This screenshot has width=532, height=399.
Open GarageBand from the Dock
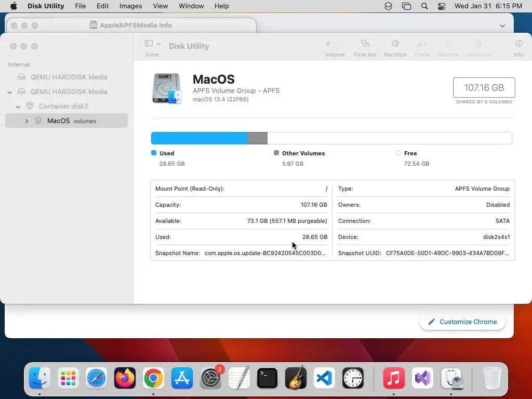[296, 378]
